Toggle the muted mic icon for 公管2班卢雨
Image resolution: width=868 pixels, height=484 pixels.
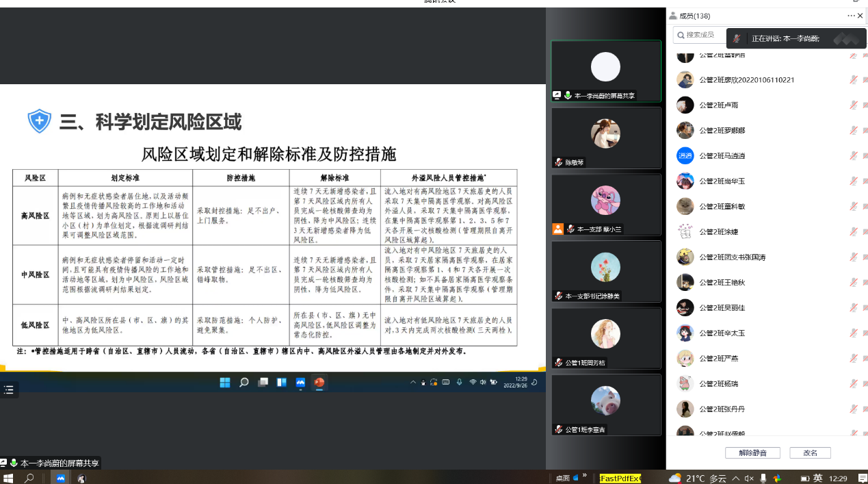pyautogui.click(x=854, y=105)
